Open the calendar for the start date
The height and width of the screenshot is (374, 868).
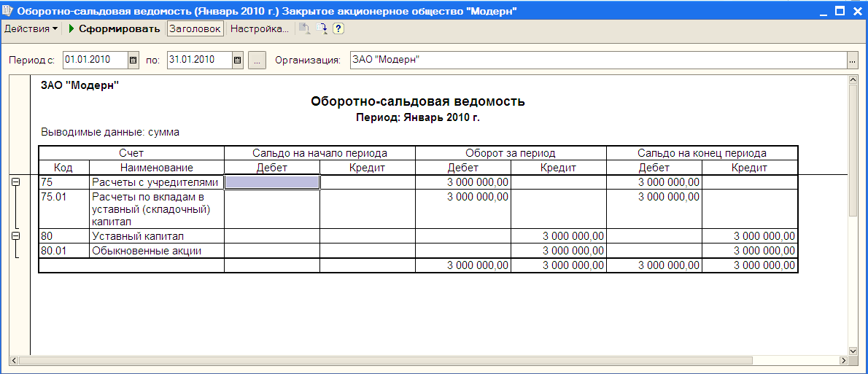133,61
